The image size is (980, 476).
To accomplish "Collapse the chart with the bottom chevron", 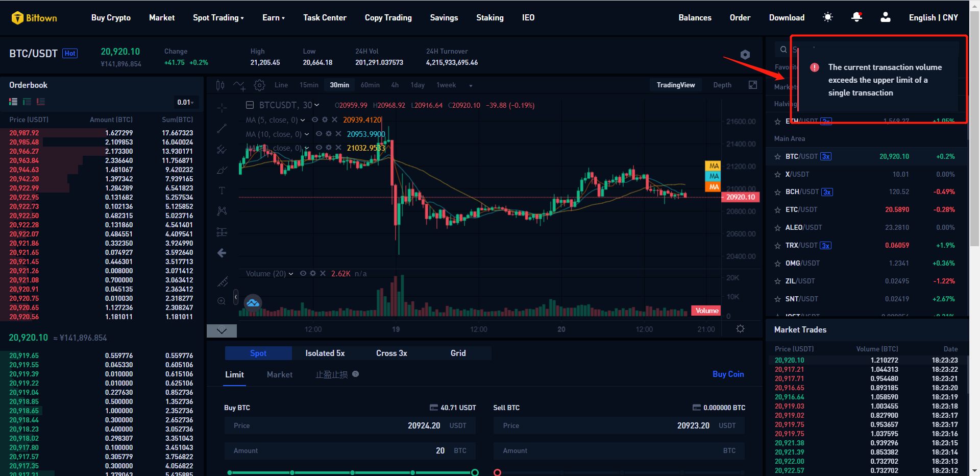I will click(x=222, y=331).
